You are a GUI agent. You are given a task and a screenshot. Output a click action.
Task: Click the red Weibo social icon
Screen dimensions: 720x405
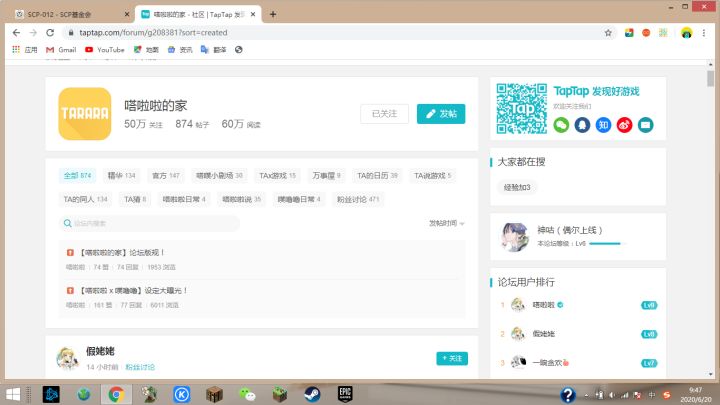click(x=624, y=125)
